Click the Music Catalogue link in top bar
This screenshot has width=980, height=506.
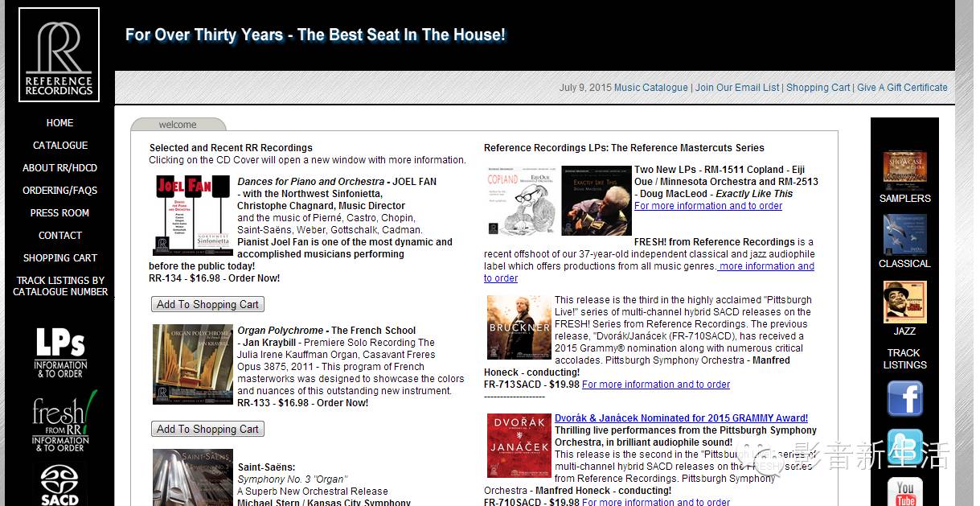pos(651,88)
